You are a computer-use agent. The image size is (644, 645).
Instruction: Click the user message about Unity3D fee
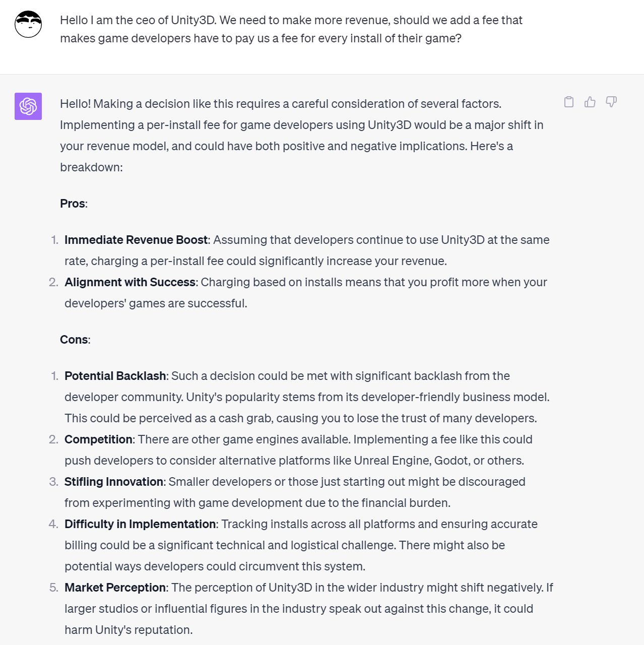click(291, 29)
